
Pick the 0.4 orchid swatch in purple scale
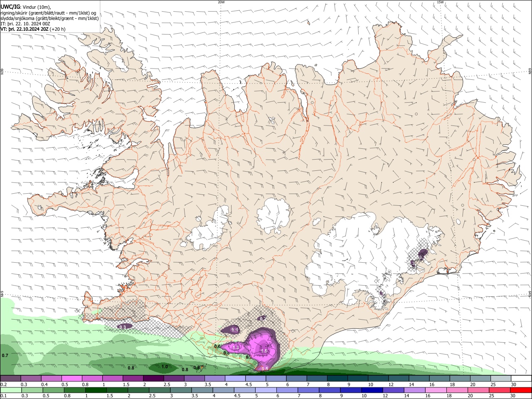tap(51, 379)
